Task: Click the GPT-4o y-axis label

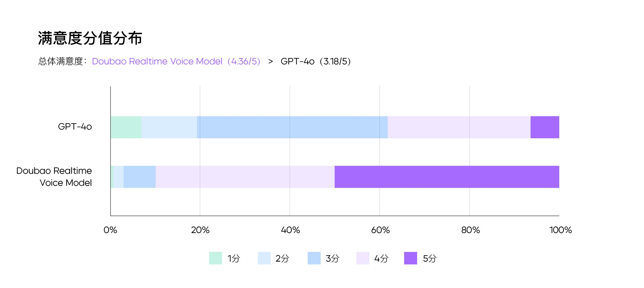Action: click(x=75, y=127)
